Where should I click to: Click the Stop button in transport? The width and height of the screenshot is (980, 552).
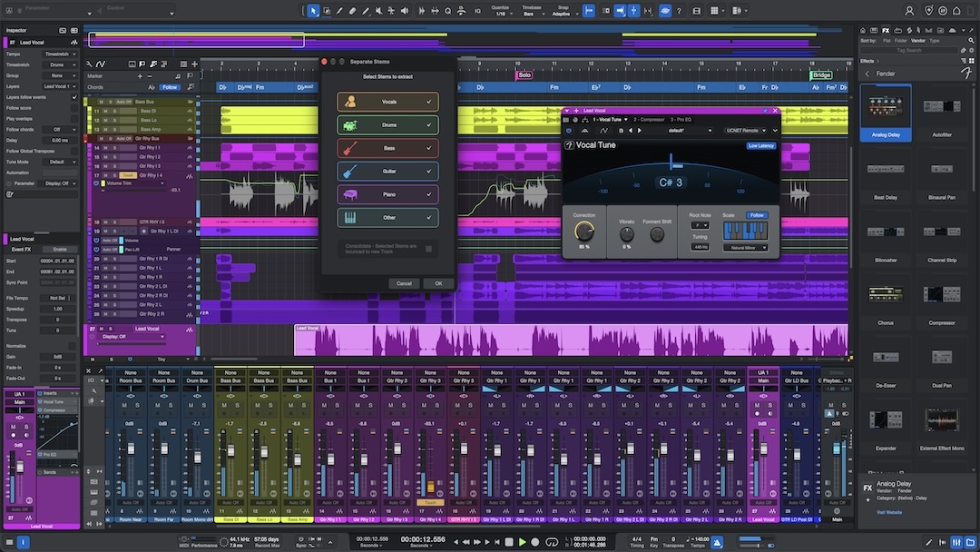(509, 542)
